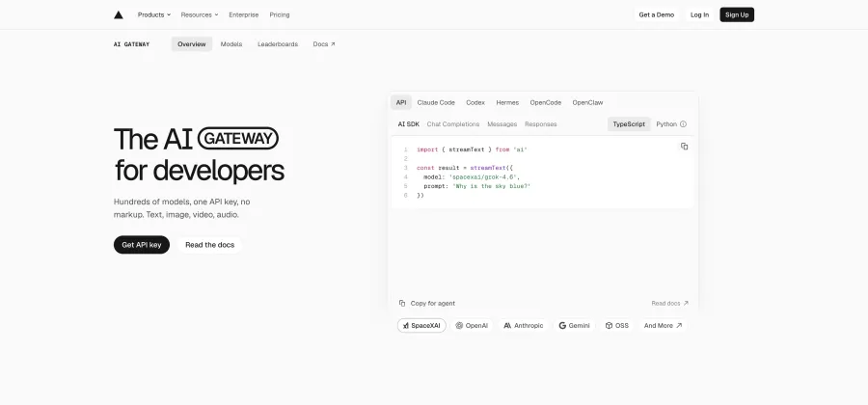This screenshot has width=868, height=405.
Task: Select the Overview tab
Action: tap(192, 44)
